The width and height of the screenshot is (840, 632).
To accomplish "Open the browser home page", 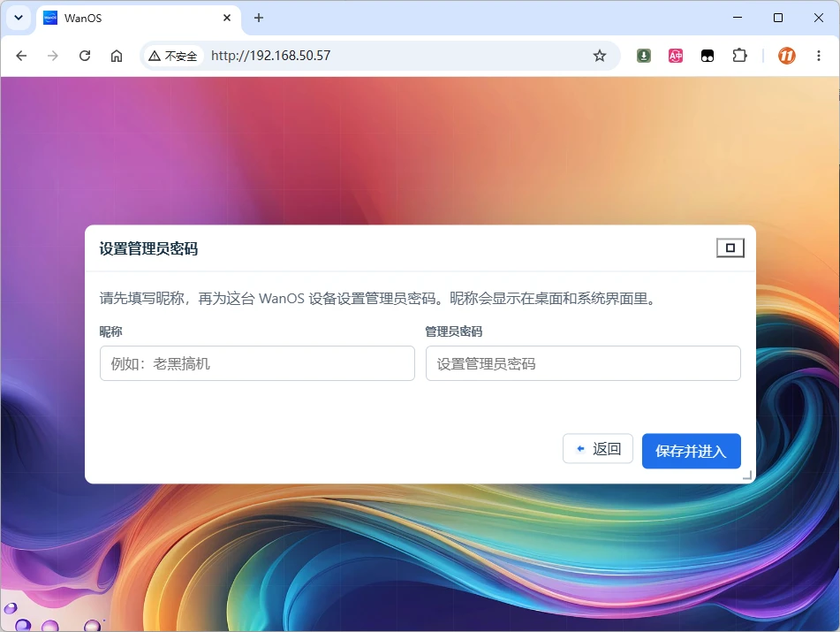I will 117,56.
